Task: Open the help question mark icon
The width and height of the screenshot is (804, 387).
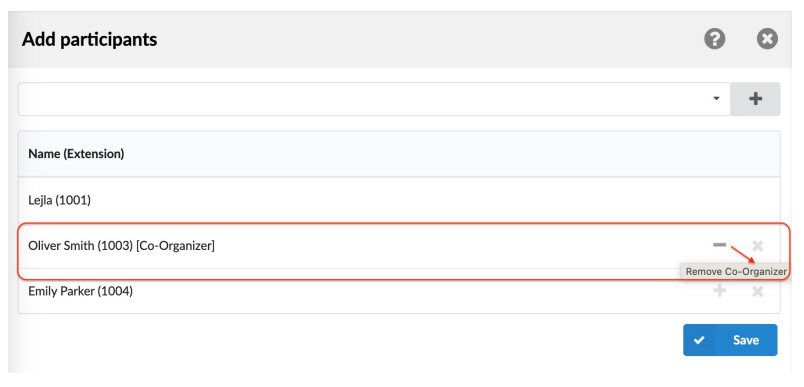Action: pyautogui.click(x=714, y=39)
